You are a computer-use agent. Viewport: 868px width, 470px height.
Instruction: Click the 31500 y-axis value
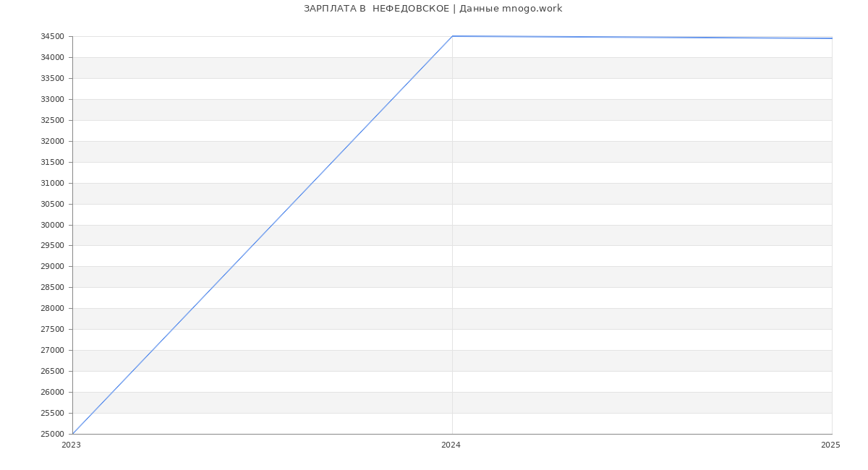[x=52, y=163]
